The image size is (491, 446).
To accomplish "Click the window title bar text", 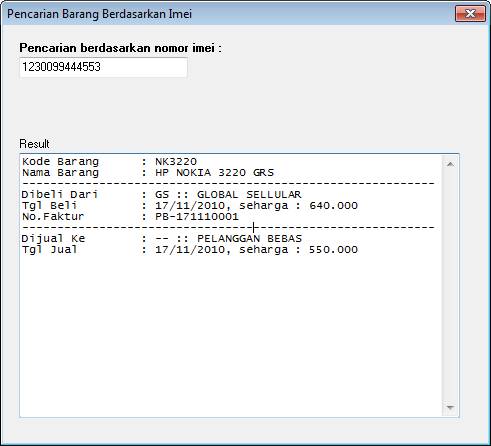I will click(x=99, y=14).
